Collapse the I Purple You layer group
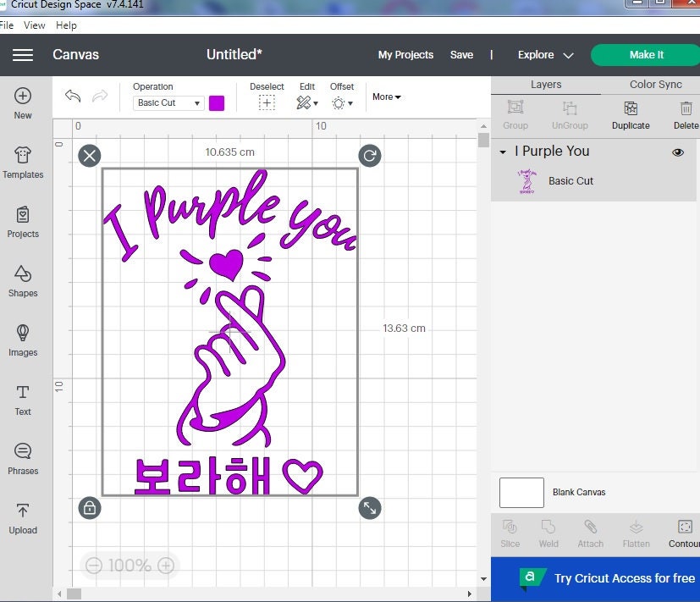 click(x=502, y=152)
